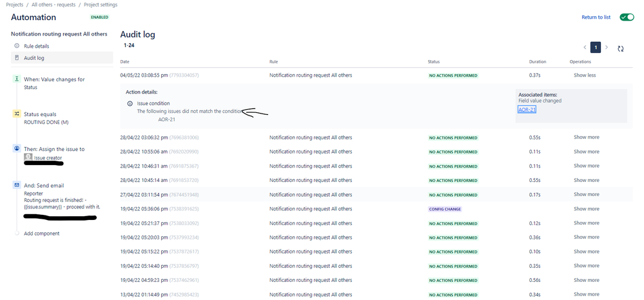Open Rule details in sidebar
Screen dimensions: 644x300
(x=36, y=46)
